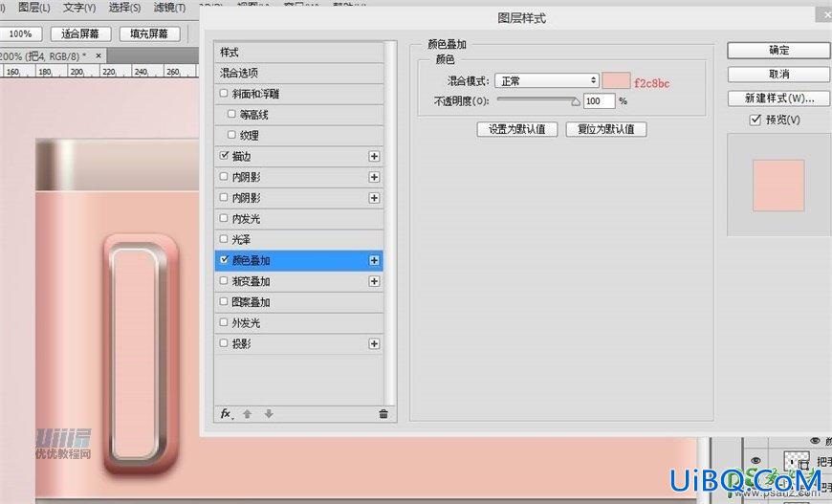Uncheck the 描边 checkbox
Image resolution: width=832 pixels, height=504 pixels.
point(224,156)
